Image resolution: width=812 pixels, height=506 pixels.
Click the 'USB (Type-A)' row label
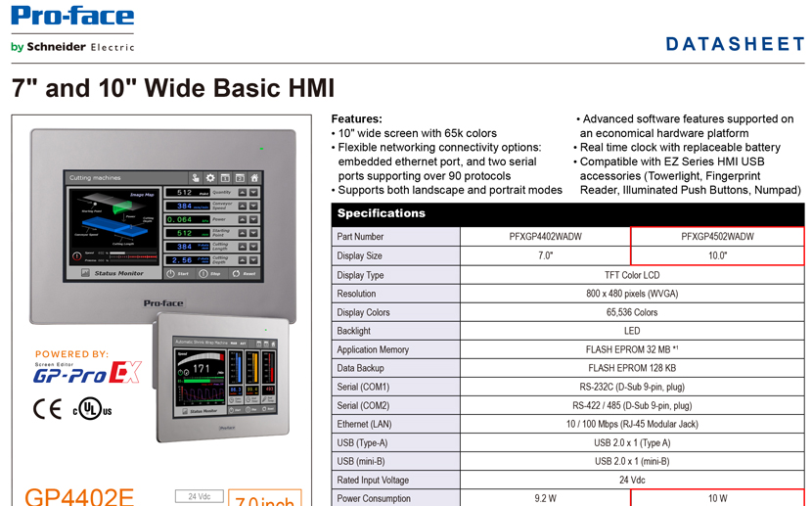(x=362, y=442)
